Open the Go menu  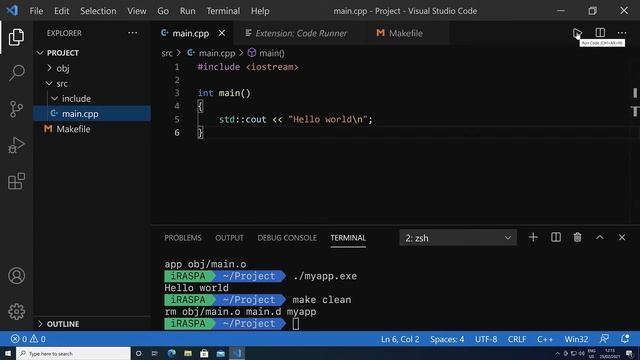163,11
